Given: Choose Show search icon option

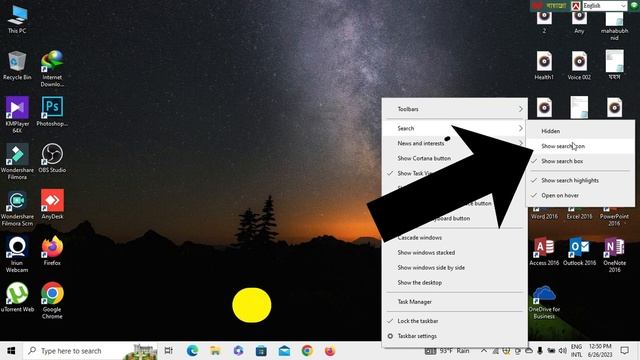Looking at the screenshot, I should point(580,146).
